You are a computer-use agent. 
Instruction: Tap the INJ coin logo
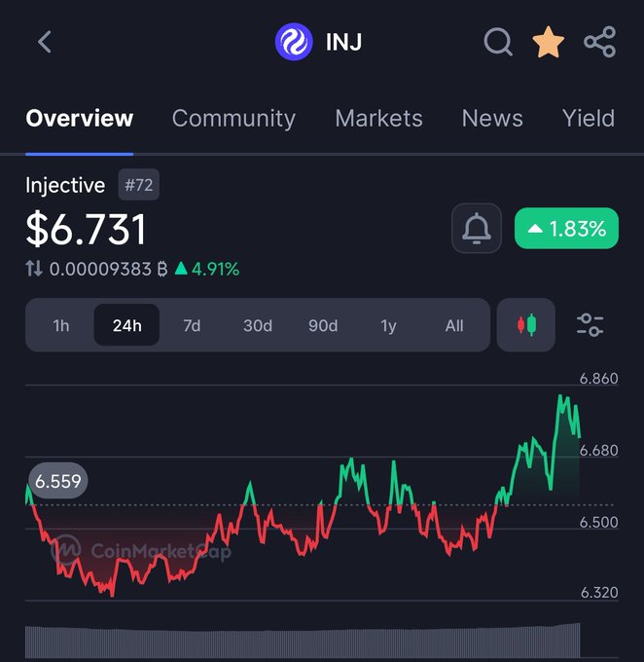pyautogui.click(x=294, y=42)
